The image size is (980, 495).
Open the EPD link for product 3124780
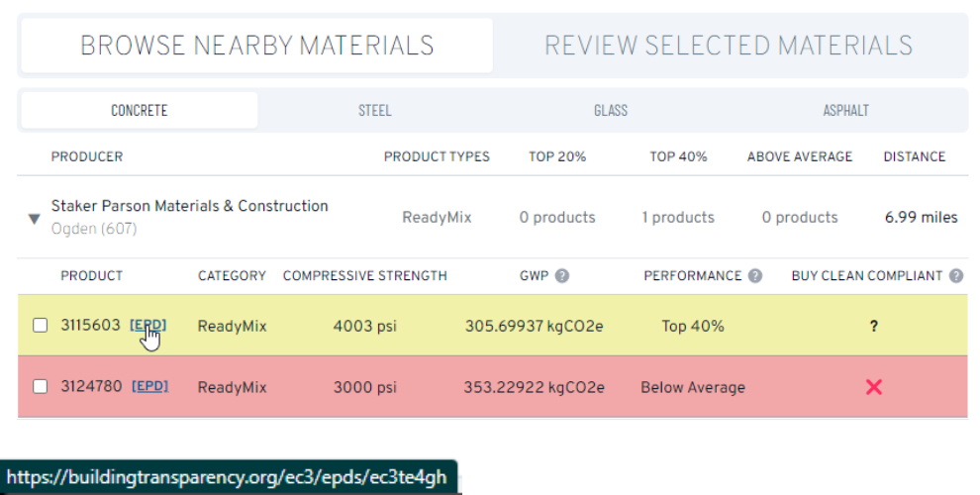pyautogui.click(x=149, y=386)
